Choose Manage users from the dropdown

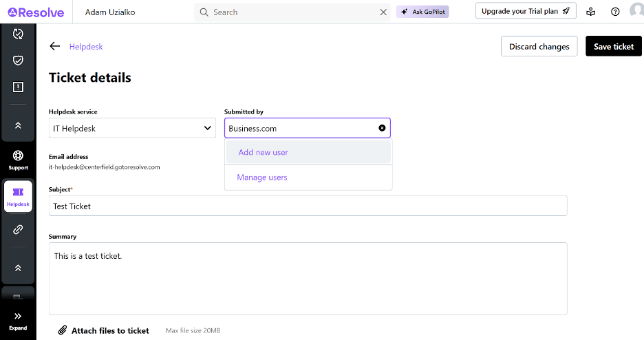(x=262, y=178)
